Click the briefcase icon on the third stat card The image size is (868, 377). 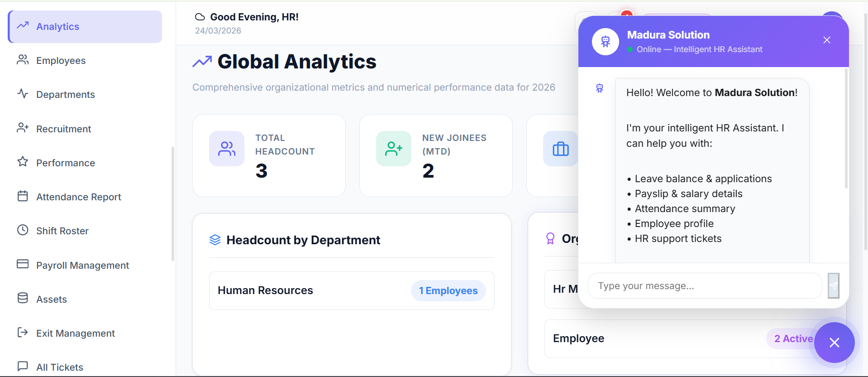[561, 149]
